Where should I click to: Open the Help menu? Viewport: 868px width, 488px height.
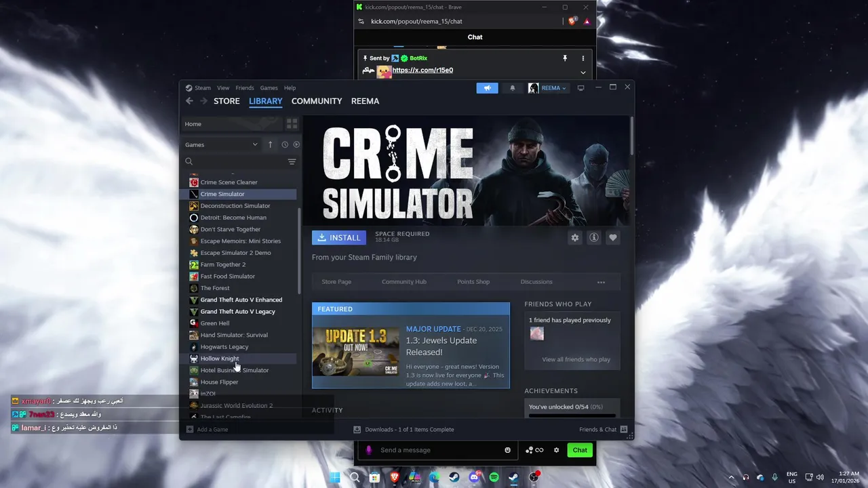point(290,88)
